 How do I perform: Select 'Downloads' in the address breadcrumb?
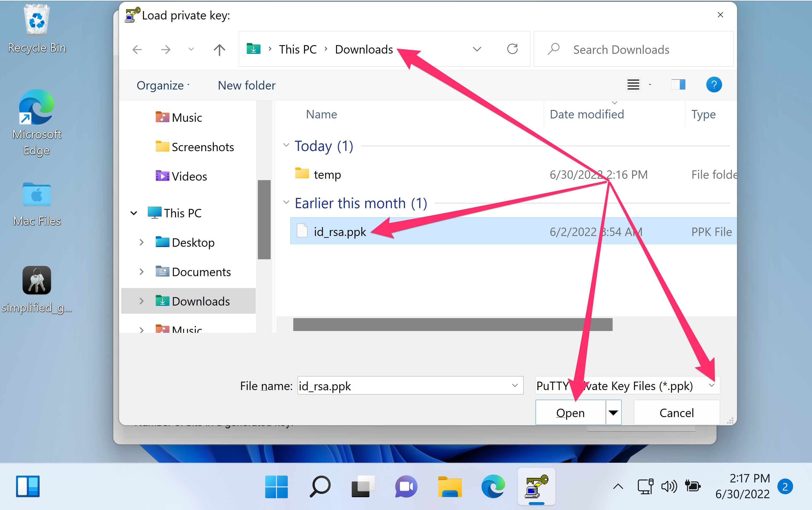tap(364, 50)
